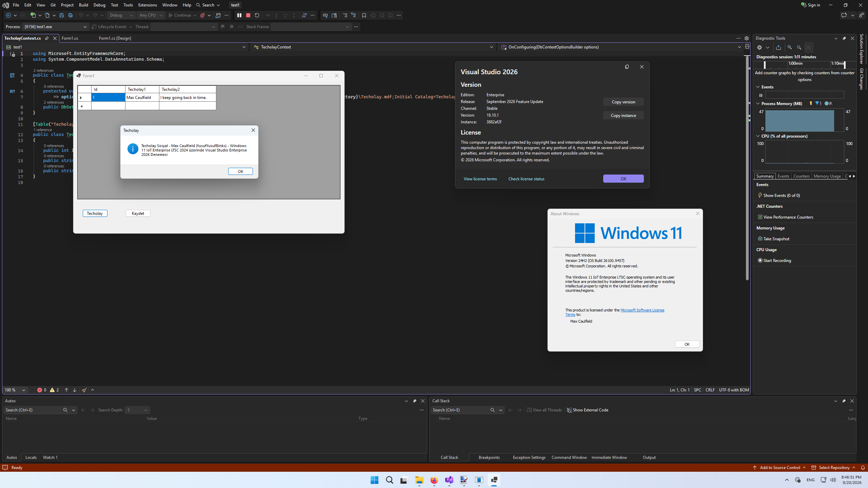Click the Save All icon

(71, 15)
